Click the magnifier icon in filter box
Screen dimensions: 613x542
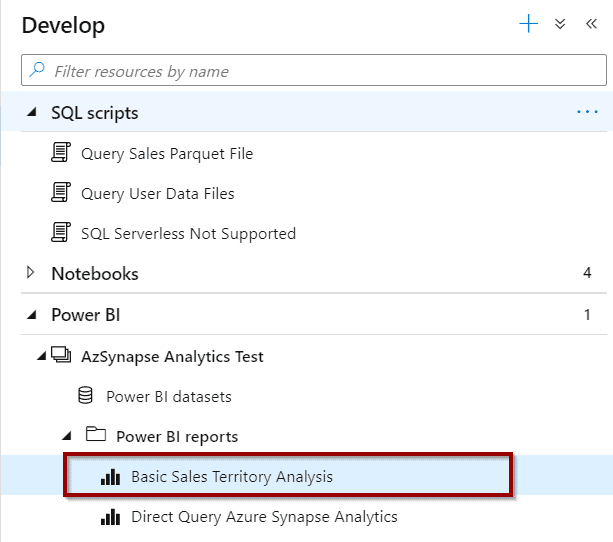(x=37, y=70)
